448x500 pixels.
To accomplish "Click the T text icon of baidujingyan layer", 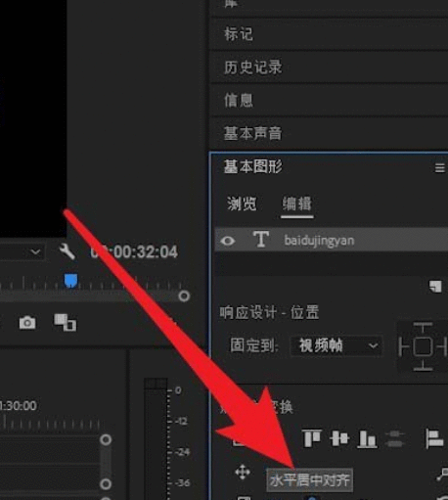I will tap(261, 240).
